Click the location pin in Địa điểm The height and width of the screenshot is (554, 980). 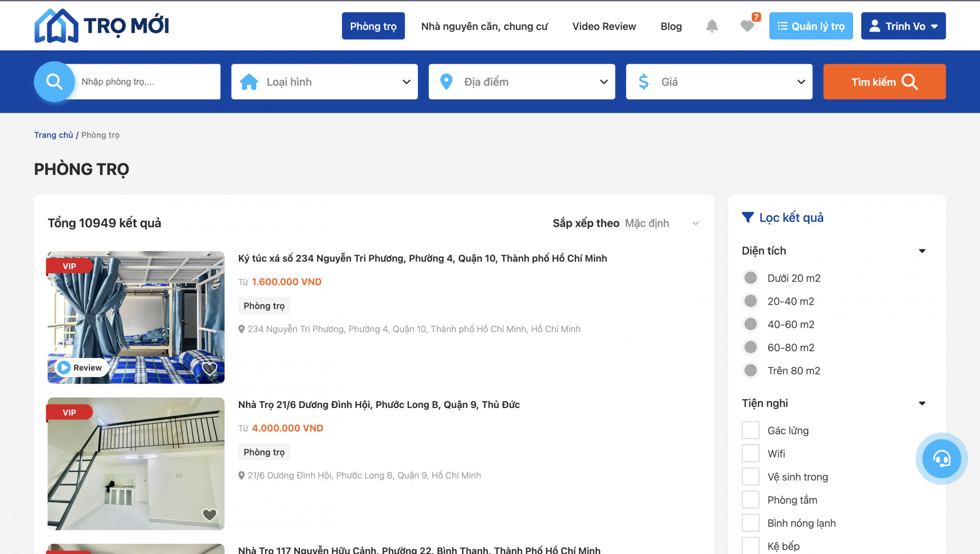click(x=446, y=82)
